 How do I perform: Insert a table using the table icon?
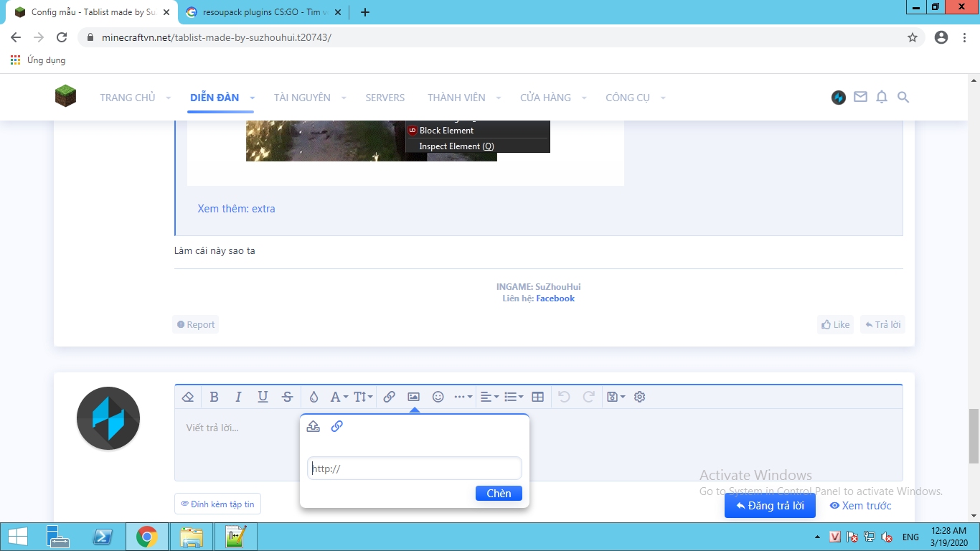pyautogui.click(x=538, y=397)
